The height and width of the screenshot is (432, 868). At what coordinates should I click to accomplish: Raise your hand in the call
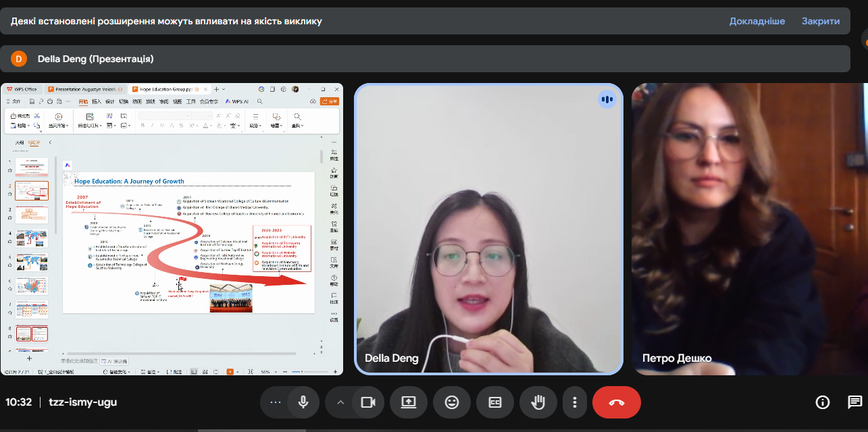tap(538, 402)
